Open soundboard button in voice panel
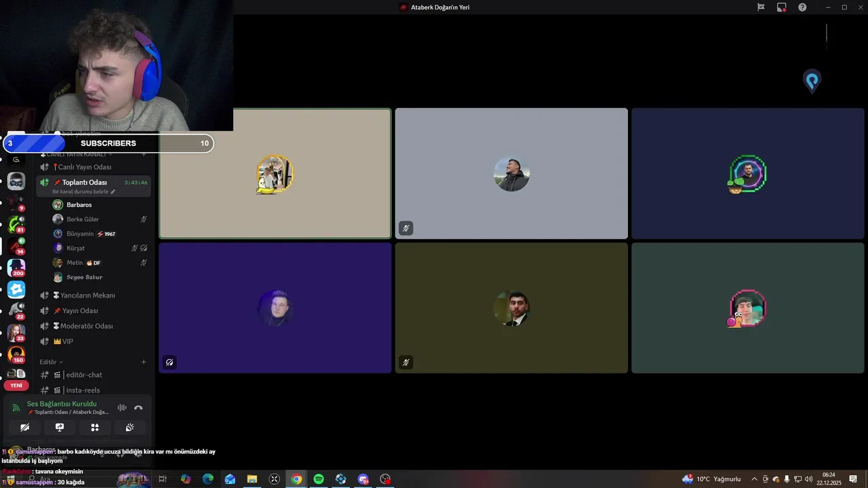The image size is (868, 488). (130, 428)
